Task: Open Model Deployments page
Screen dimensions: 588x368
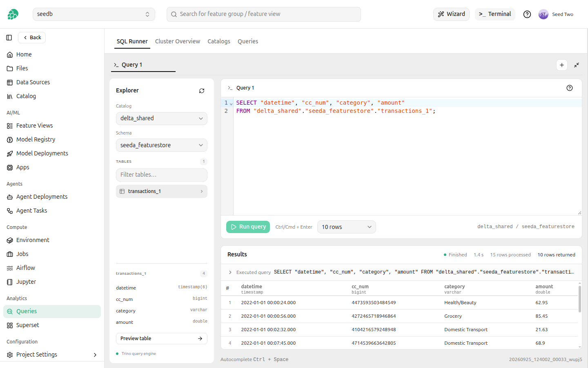Action: (52, 153)
